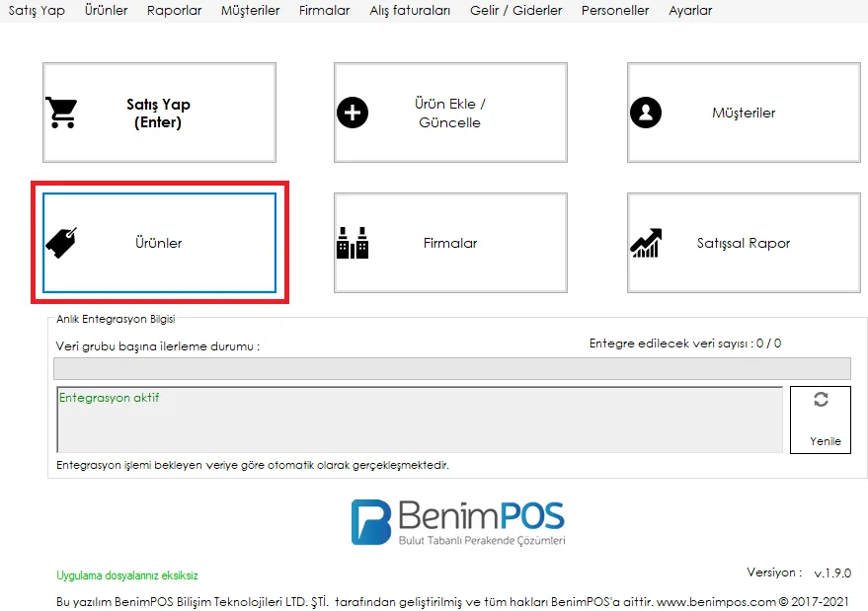The width and height of the screenshot is (868, 611).
Task: Click the buildings icon on Firmalar tile
Action: 353,243
